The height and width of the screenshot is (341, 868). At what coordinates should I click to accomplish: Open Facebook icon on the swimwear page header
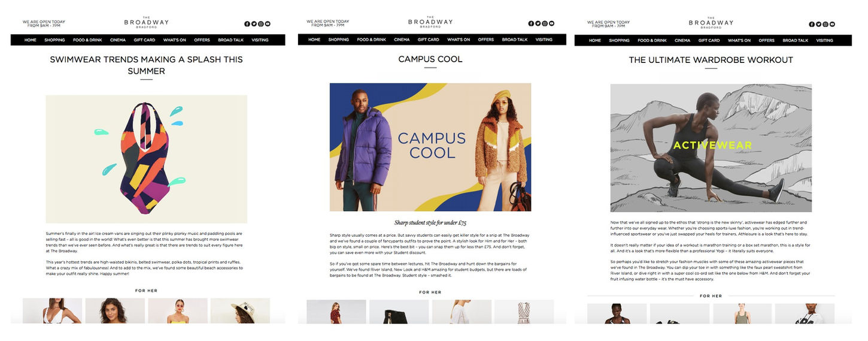point(247,24)
